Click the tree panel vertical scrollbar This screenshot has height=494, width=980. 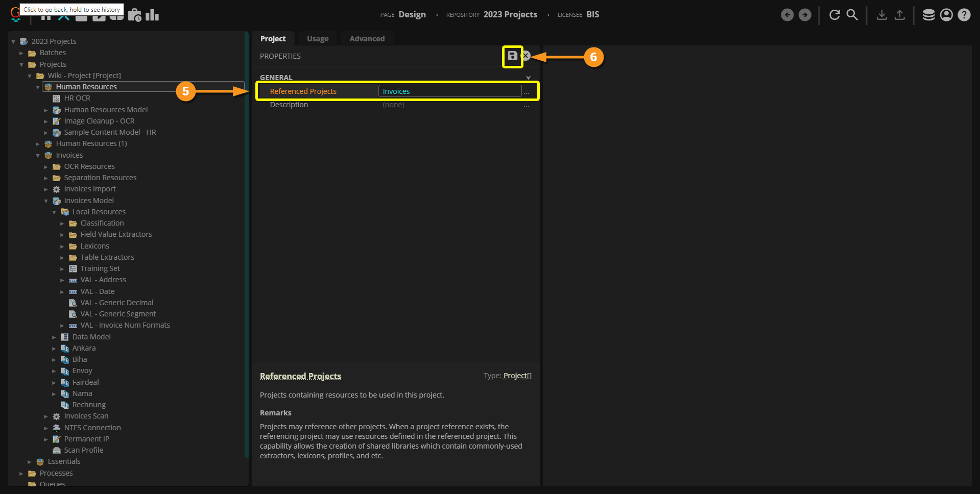(247, 245)
